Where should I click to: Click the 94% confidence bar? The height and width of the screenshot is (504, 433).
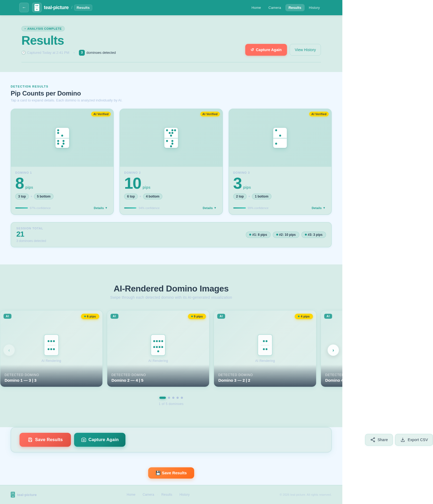click(131, 208)
